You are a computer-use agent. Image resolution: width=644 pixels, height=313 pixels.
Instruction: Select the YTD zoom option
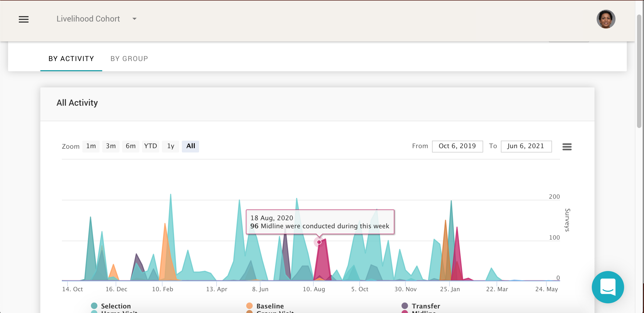pyautogui.click(x=150, y=146)
